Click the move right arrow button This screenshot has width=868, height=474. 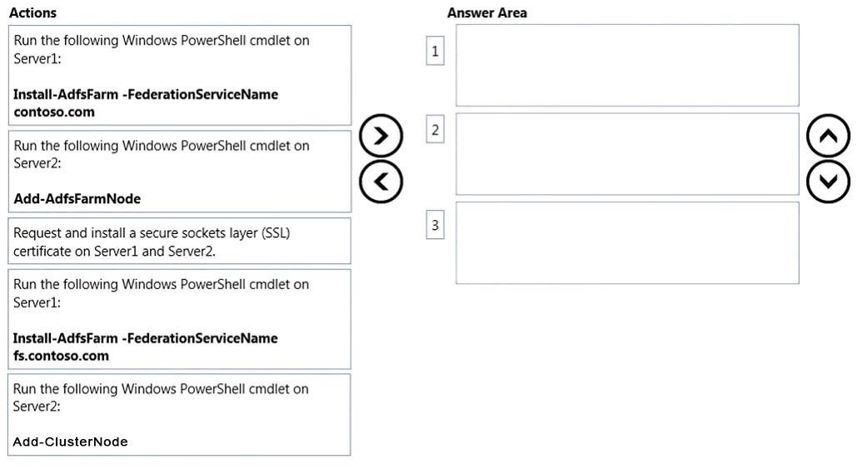[x=381, y=136]
